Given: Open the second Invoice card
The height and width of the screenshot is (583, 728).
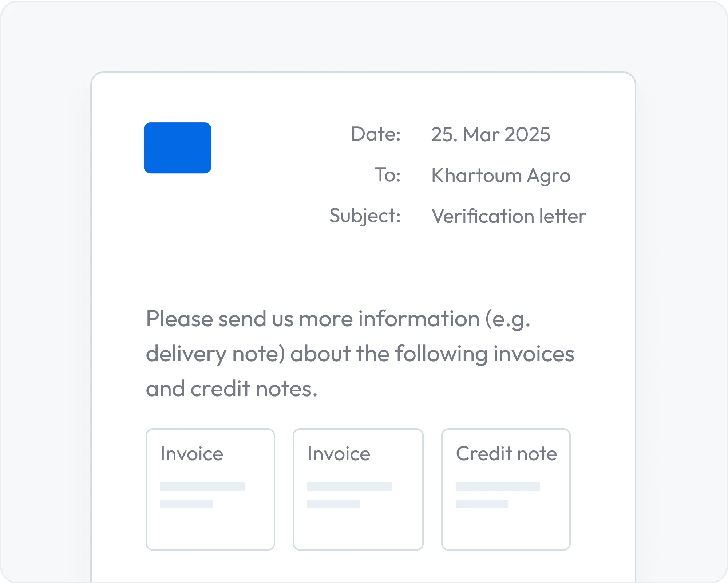Looking at the screenshot, I should [358, 489].
